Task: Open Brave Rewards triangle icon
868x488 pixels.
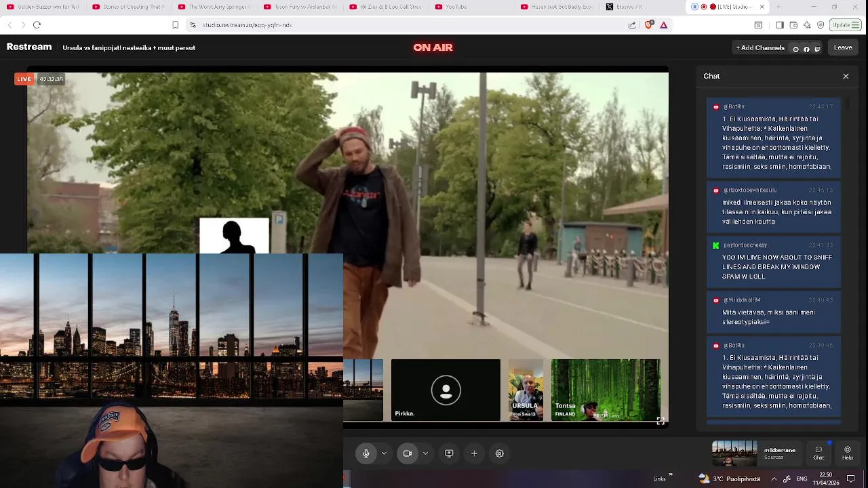Action: pyautogui.click(x=664, y=25)
